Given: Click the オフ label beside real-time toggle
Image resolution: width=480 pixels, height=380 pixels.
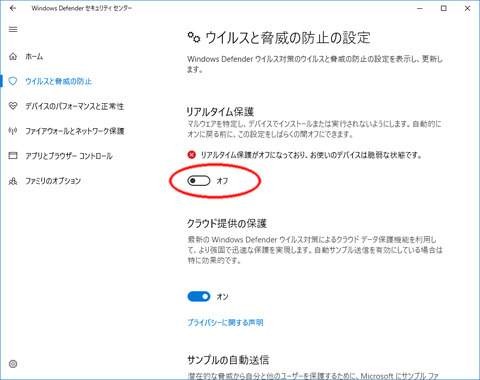Looking at the screenshot, I should pos(223,181).
